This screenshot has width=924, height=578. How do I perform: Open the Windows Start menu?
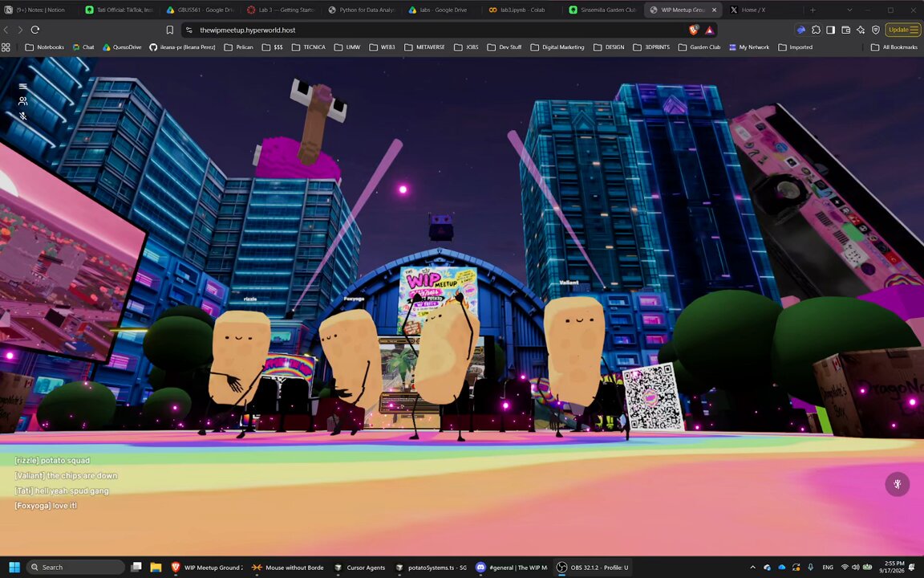point(14,568)
